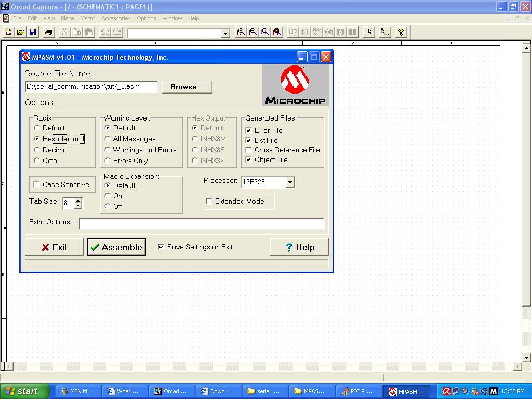Click the Browse... button
Viewport: 532px width, 399px height.
click(187, 87)
